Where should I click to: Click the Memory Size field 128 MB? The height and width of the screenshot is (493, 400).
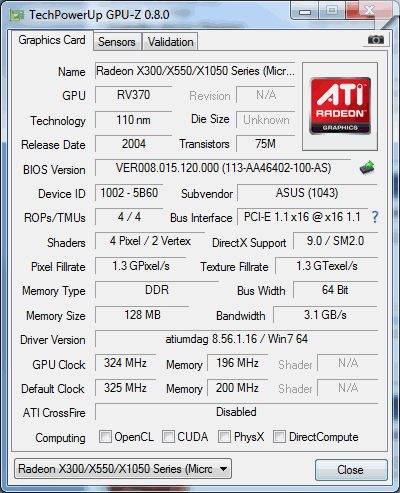click(142, 315)
